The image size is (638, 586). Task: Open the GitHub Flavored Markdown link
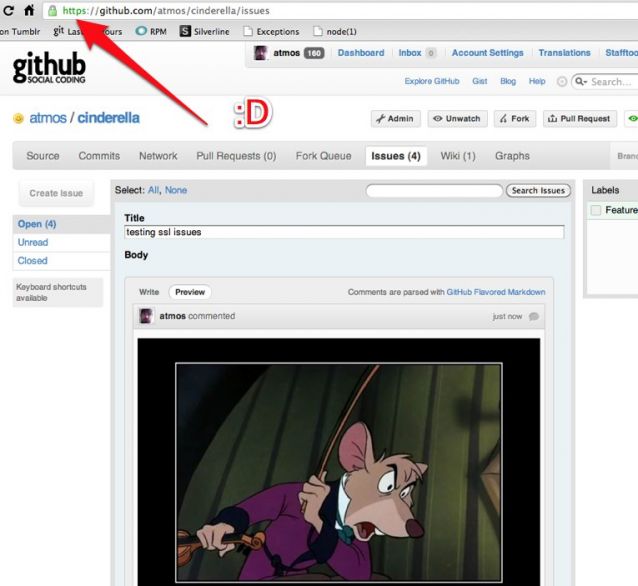496,292
